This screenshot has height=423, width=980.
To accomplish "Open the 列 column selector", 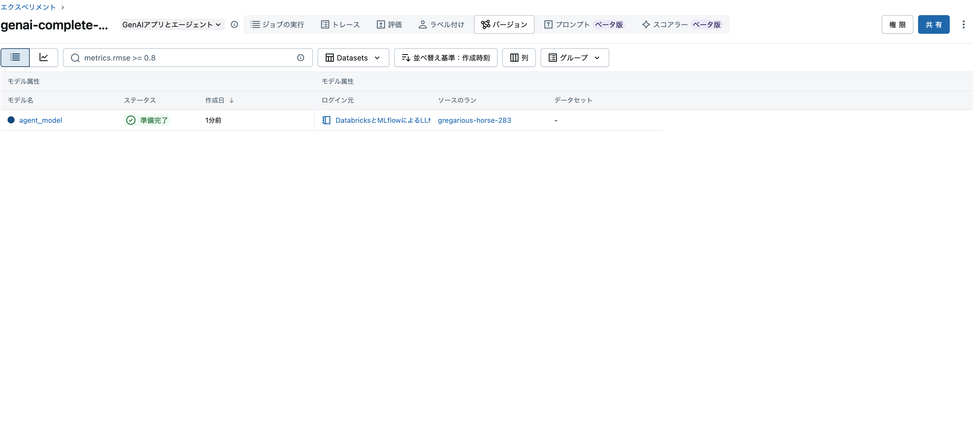I will [x=518, y=58].
